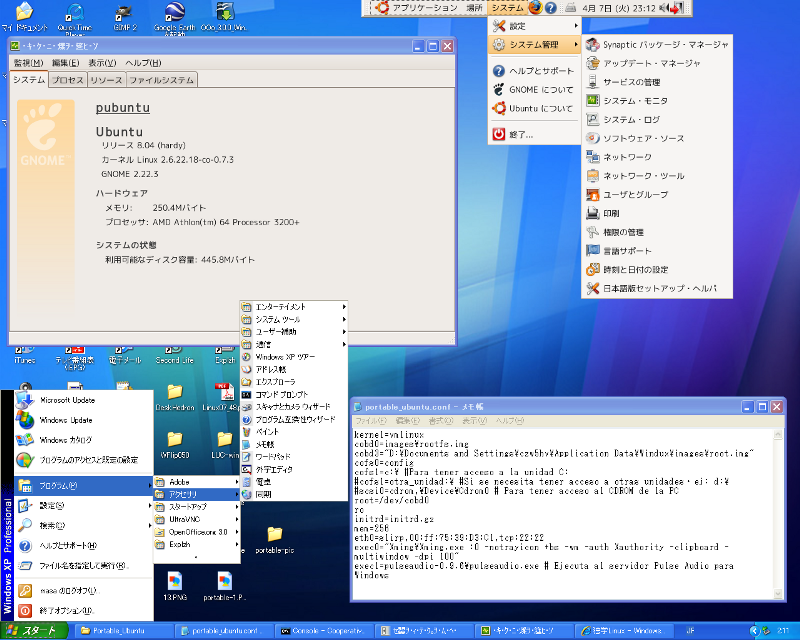Click the clock date in GNOME panel
The width and height of the screenshot is (800, 640).
(x=619, y=8)
